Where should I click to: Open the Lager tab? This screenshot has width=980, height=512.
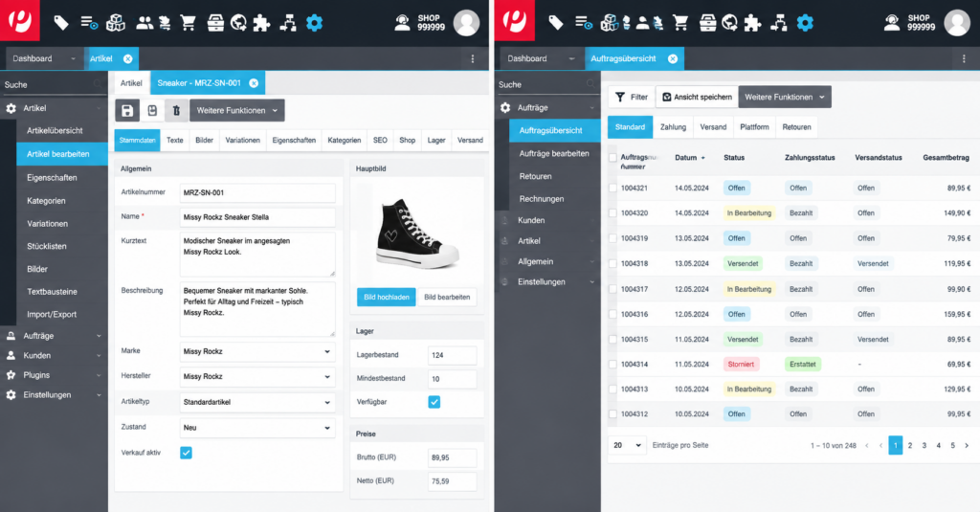click(436, 141)
